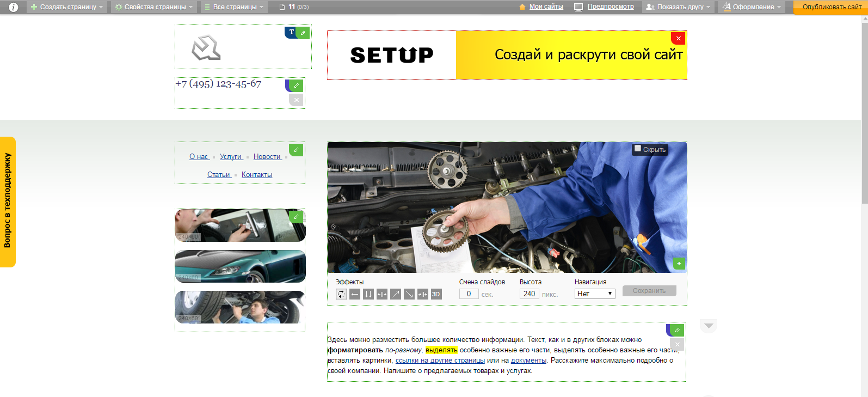Open the Навигация dropdown showing Нет
This screenshot has height=397, width=868.
[595, 294]
